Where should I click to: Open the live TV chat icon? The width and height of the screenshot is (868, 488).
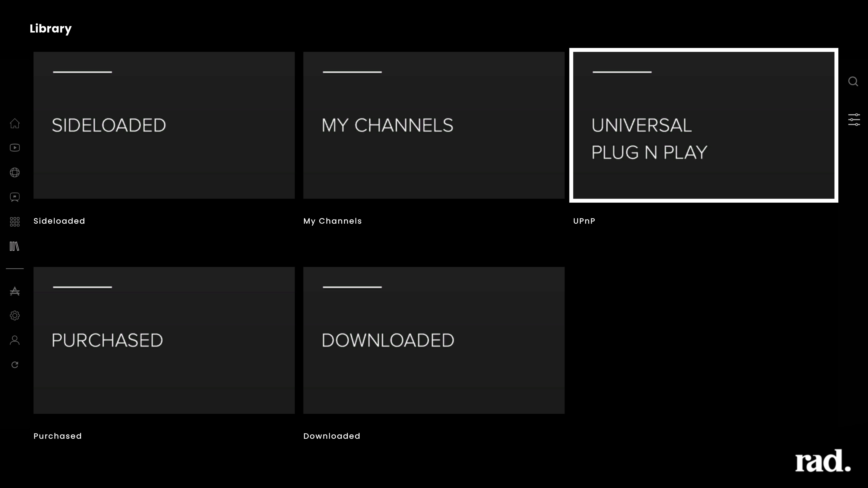click(x=14, y=197)
